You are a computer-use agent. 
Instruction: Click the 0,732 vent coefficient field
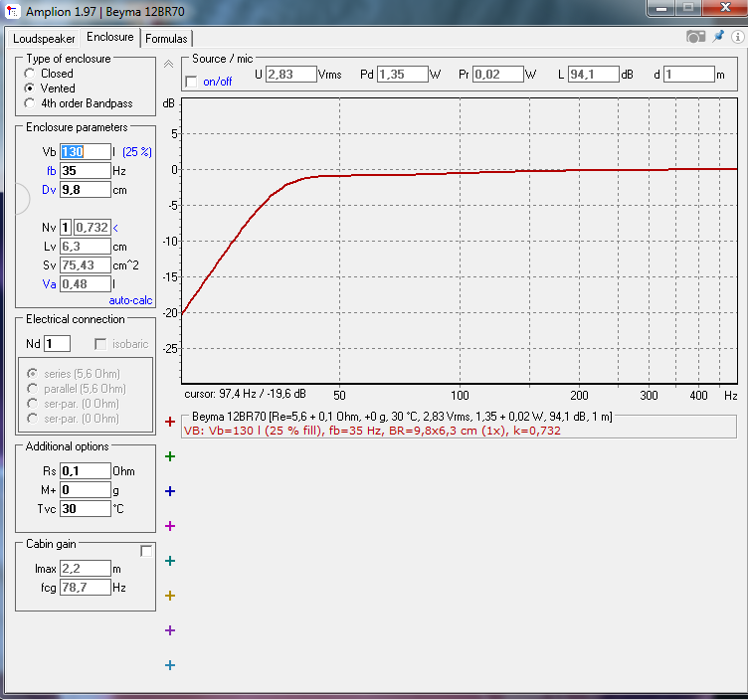tap(93, 228)
